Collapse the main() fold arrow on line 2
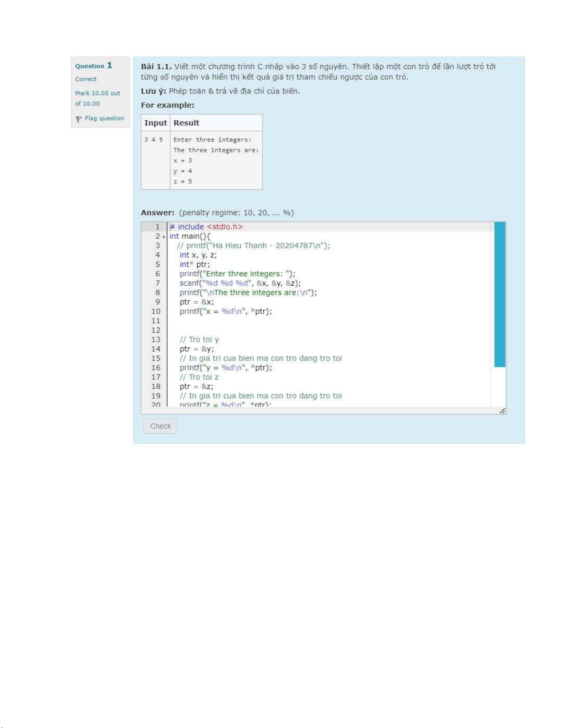The width and height of the screenshot is (563, 728). pyautogui.click(x=164, y=237)
